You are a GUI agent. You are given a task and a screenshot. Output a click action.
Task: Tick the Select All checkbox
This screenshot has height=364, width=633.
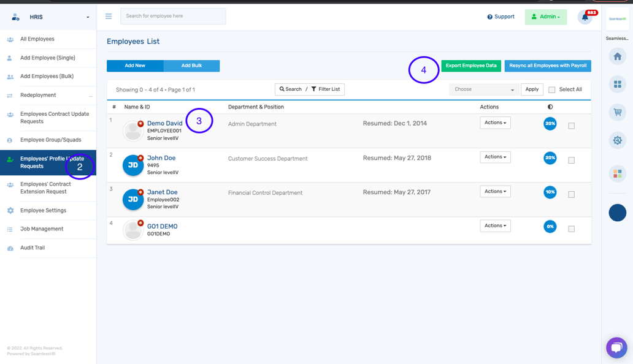[552, 90]
